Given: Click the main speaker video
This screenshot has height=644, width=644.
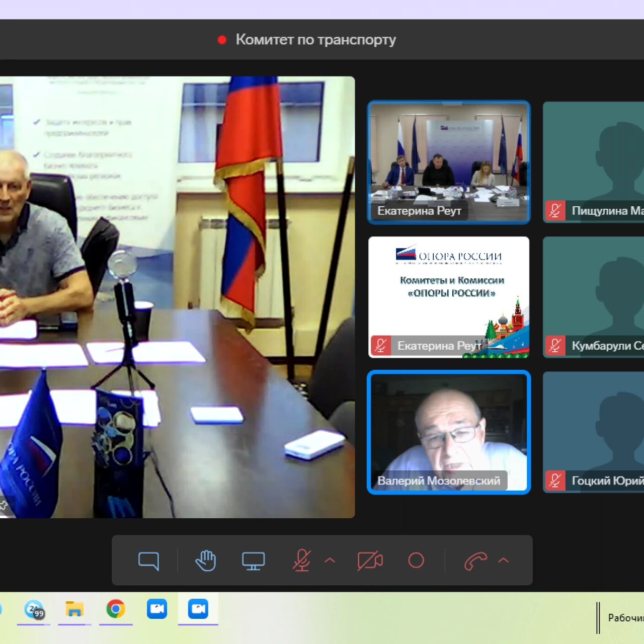Looking at the screenshot, I should pos(177,297).
